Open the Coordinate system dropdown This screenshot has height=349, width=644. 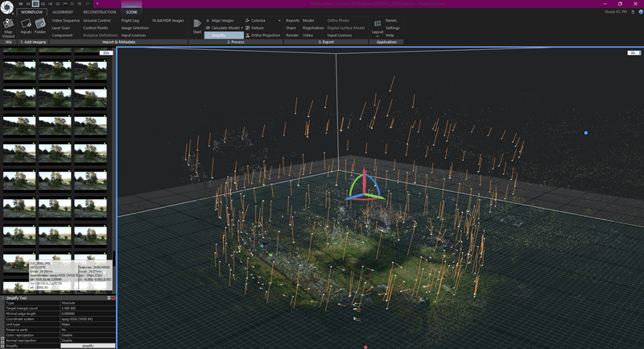pos(88,319)
